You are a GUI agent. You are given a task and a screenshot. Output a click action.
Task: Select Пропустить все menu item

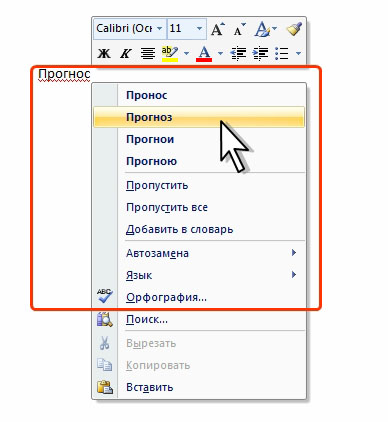pos(199,207)
